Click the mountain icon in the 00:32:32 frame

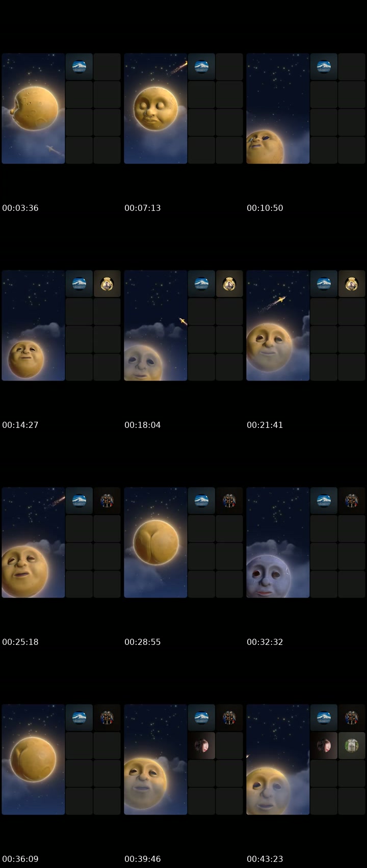coord(324,501)
